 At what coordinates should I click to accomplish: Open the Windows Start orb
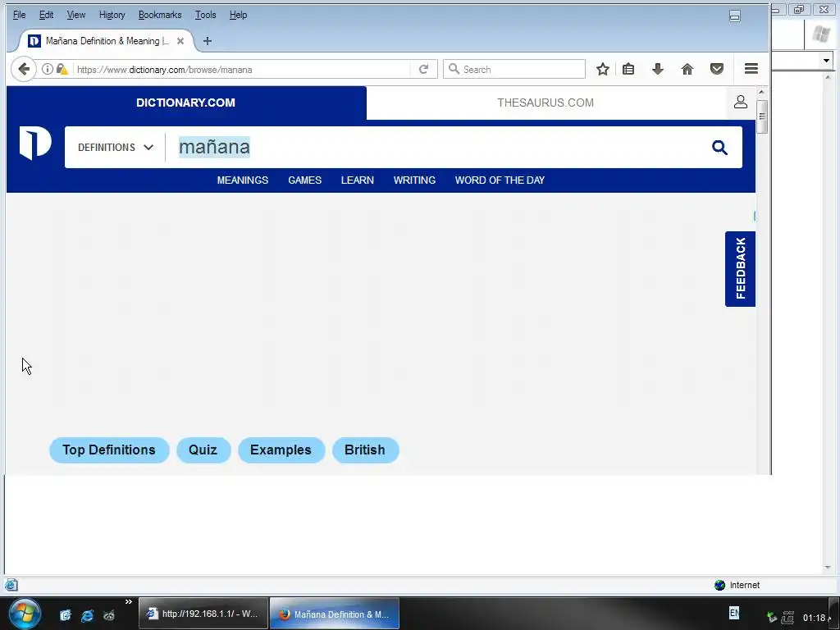pos(24,614)
